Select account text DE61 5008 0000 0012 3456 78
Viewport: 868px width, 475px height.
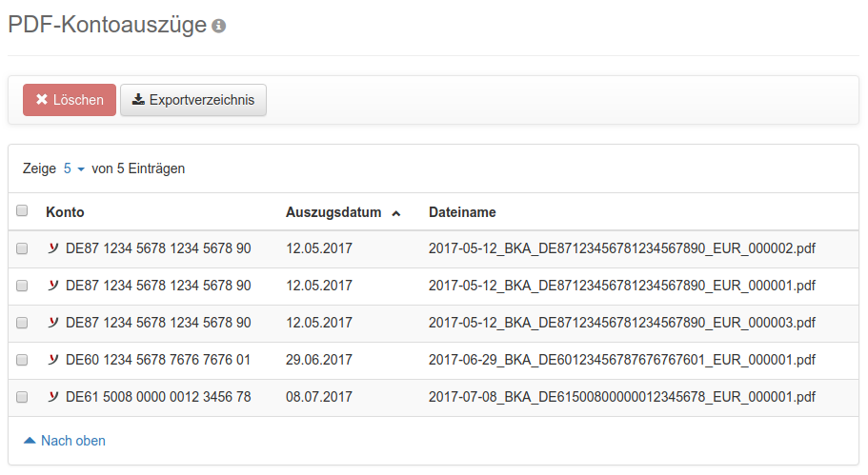click(x=158, y=397)
